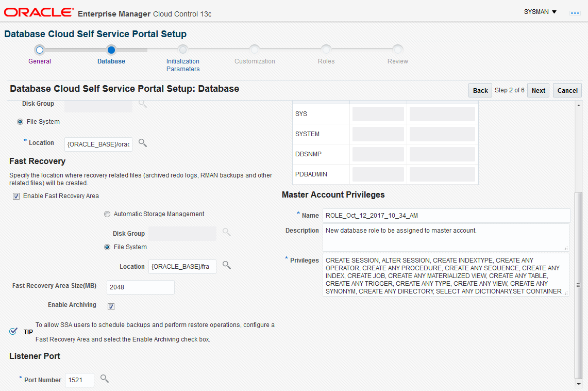Click the disabled Disk Group search icon under Fast Recovery
The width and height of the screenshot is (588, 391).
(x=227, y=232)
